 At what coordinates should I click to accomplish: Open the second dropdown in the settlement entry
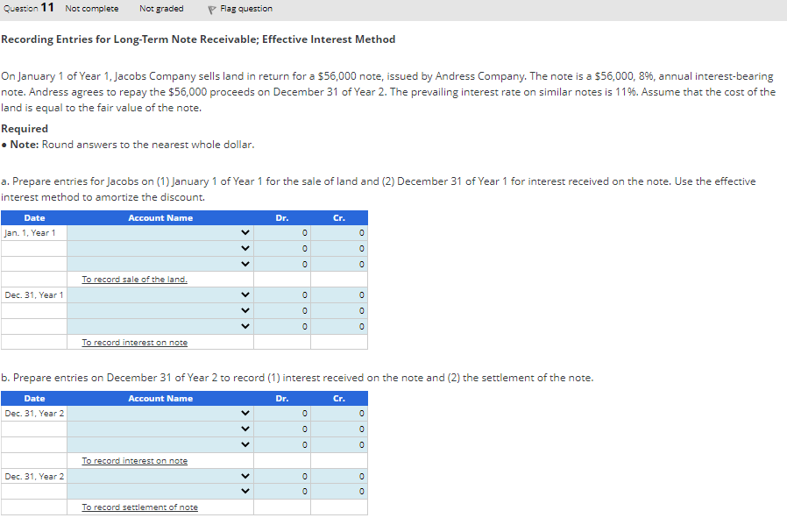[245, 492]
